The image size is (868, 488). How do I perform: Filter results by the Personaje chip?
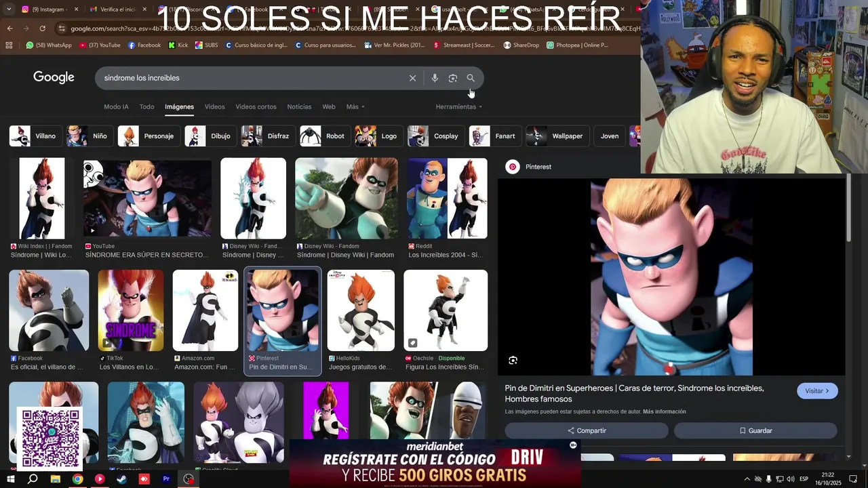coord(148,136)
